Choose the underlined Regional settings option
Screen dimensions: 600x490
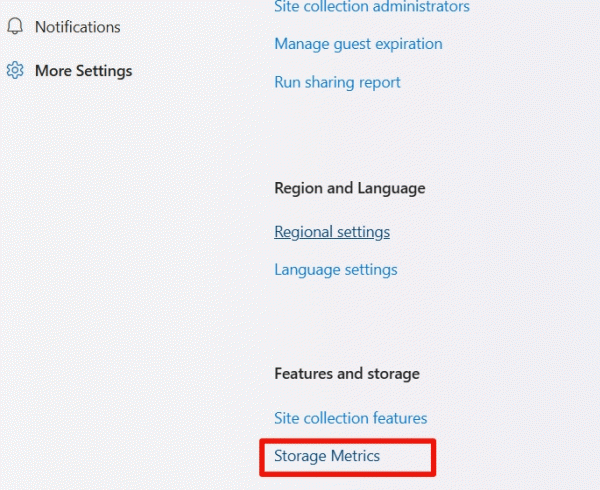click(x=332, y=232)
